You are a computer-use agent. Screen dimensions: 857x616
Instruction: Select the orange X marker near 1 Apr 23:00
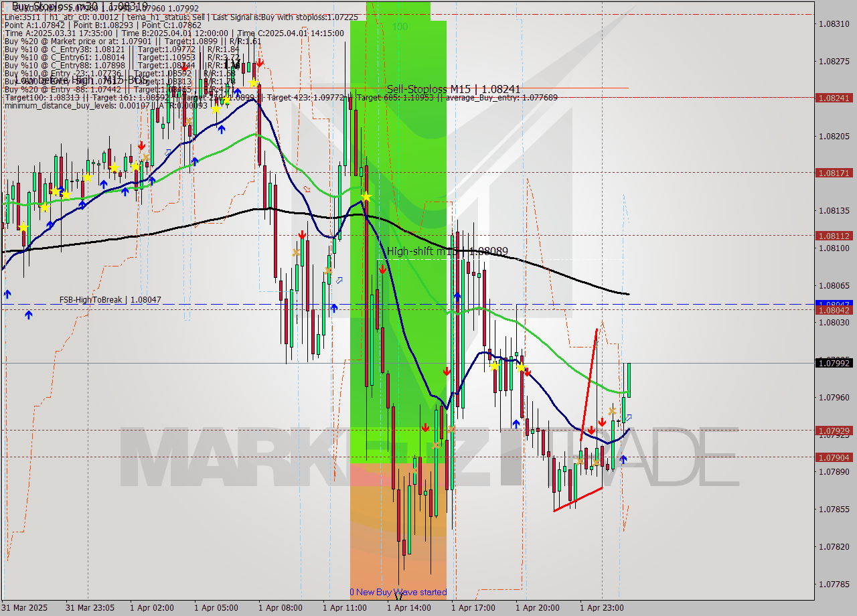(x=613, y=410)
